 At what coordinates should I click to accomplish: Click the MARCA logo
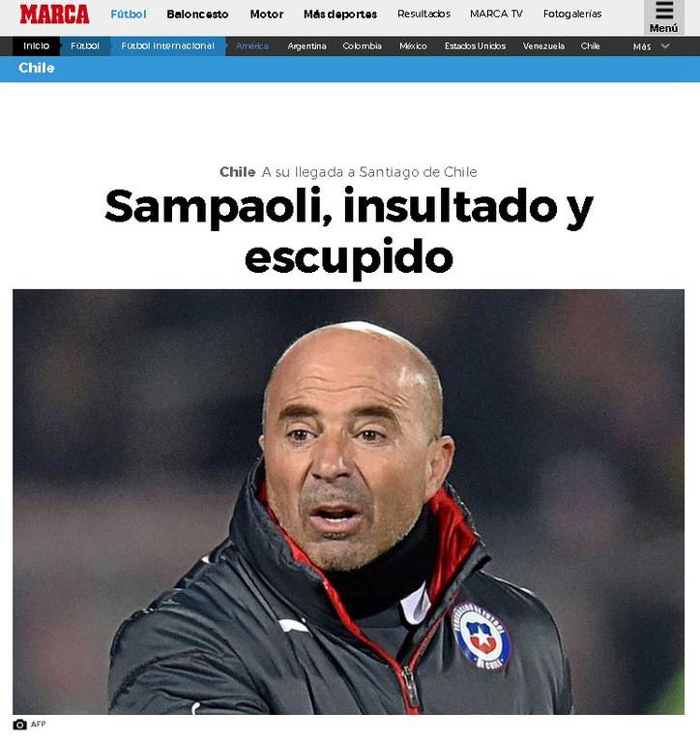click(54, 15)
